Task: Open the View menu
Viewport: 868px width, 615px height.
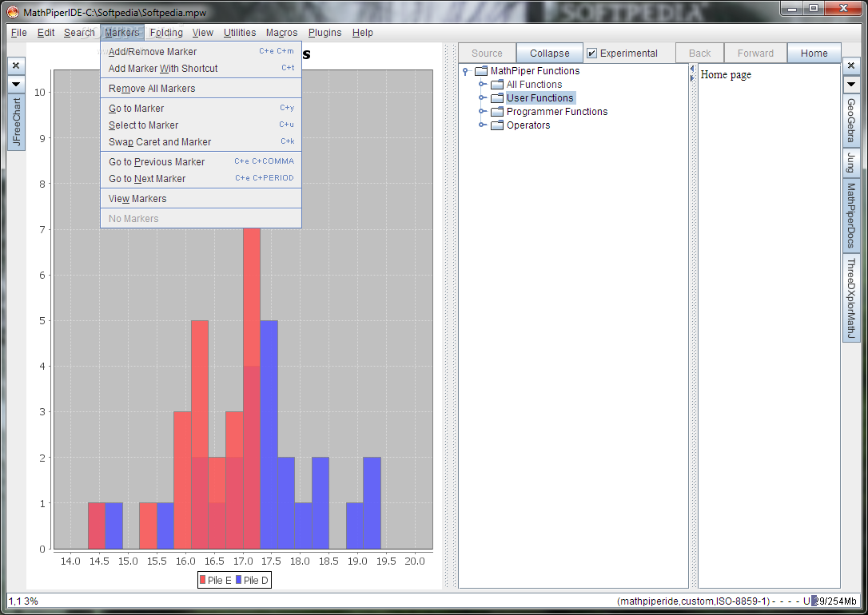Action: 202,33
